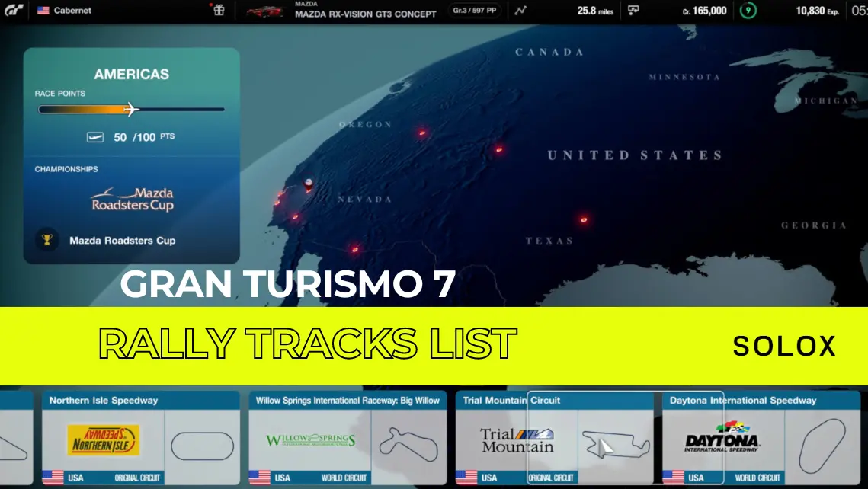Click the GT logo in the top bar
The image size is (868, 489).
click(14, 11)
